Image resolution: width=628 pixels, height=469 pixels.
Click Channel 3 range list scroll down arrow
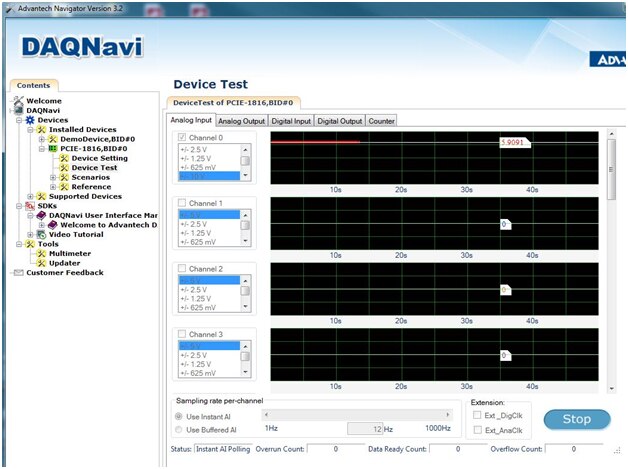(x=245, y=372)
